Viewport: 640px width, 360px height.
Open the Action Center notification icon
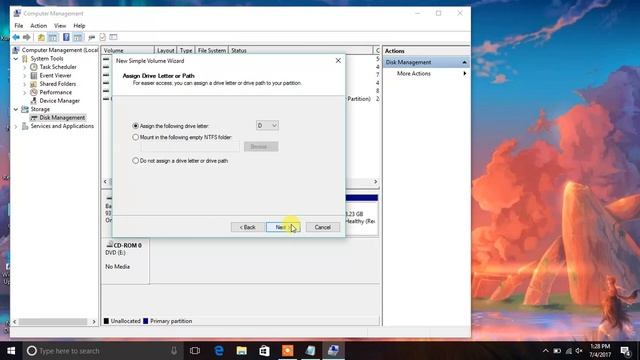point(625,351)
